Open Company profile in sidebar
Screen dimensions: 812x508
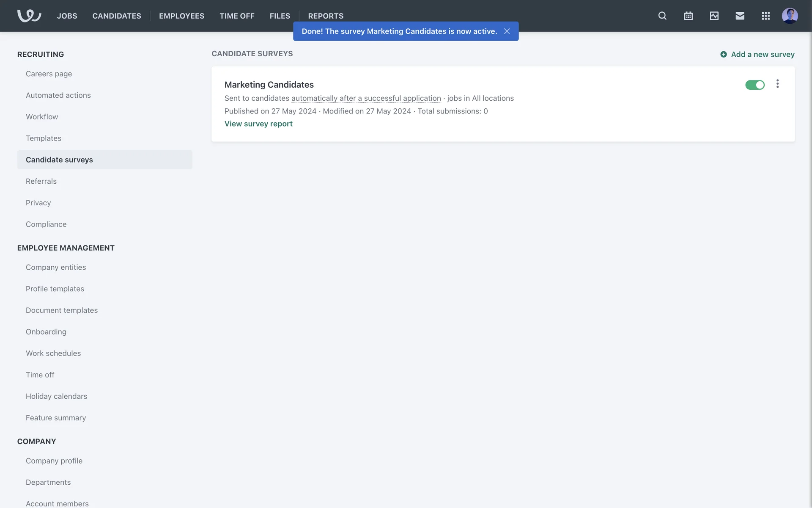coord(54,461)
